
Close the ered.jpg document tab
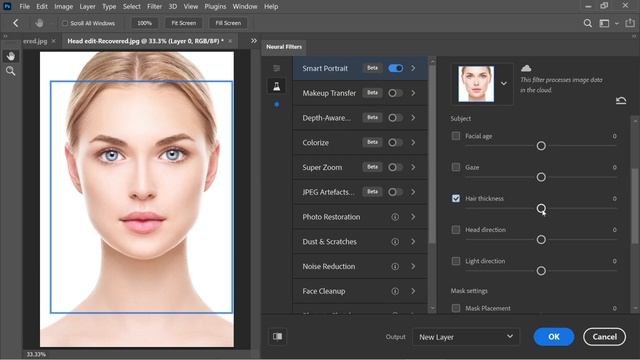click(x=53, y=41)
